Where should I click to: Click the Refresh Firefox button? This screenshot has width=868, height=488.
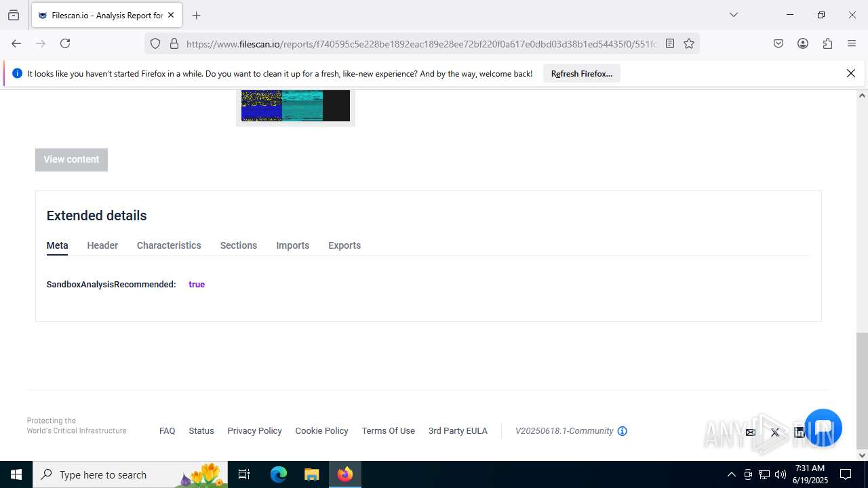[x=582, y=73]
